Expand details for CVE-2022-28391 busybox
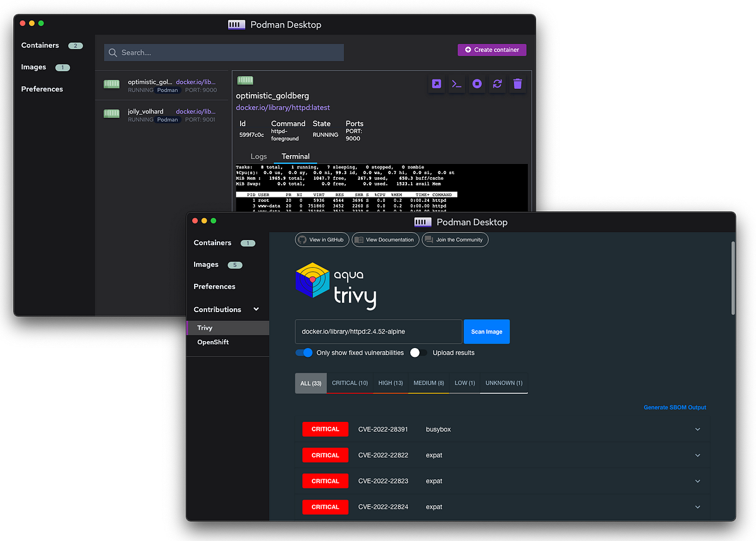The image size is (756, 541). [697, 429]
